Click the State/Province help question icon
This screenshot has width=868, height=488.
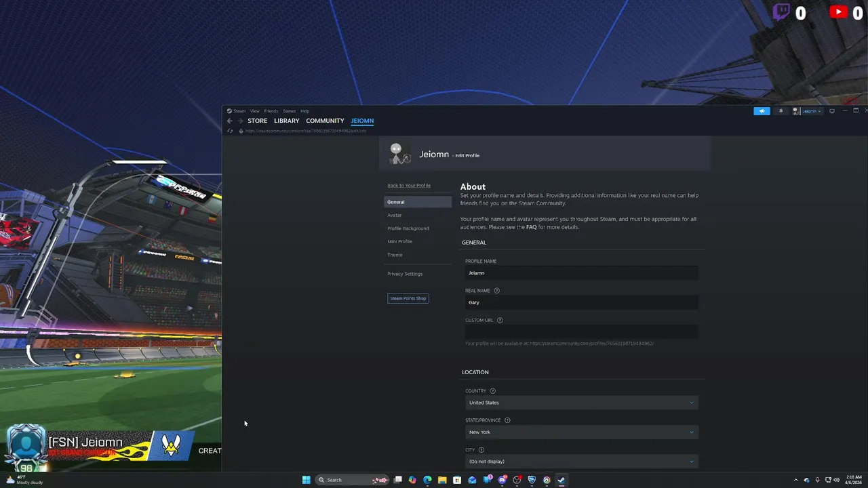[507, 420]
